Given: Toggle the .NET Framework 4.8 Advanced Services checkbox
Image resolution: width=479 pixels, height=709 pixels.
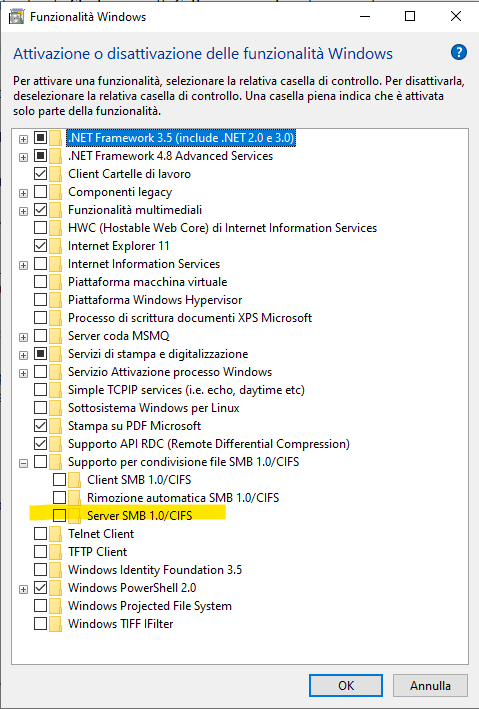Looking at the screenshot, I should tap(41, 156).
